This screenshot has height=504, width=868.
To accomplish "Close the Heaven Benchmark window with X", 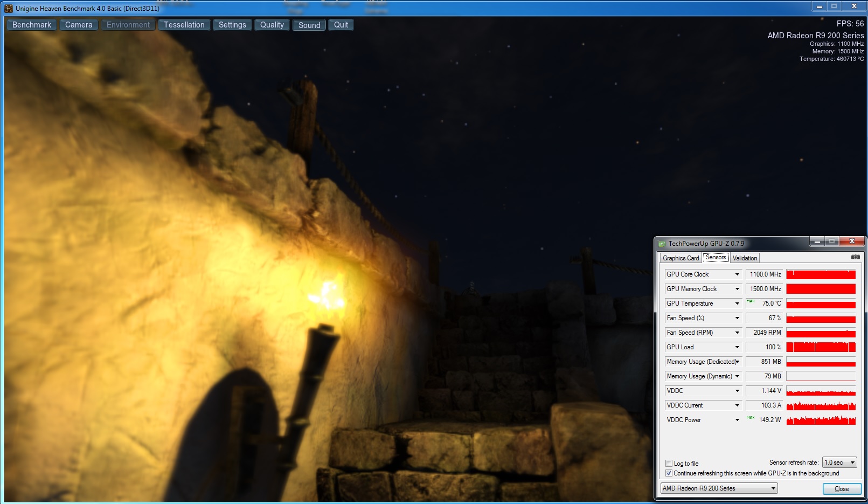I will point(854,6).
